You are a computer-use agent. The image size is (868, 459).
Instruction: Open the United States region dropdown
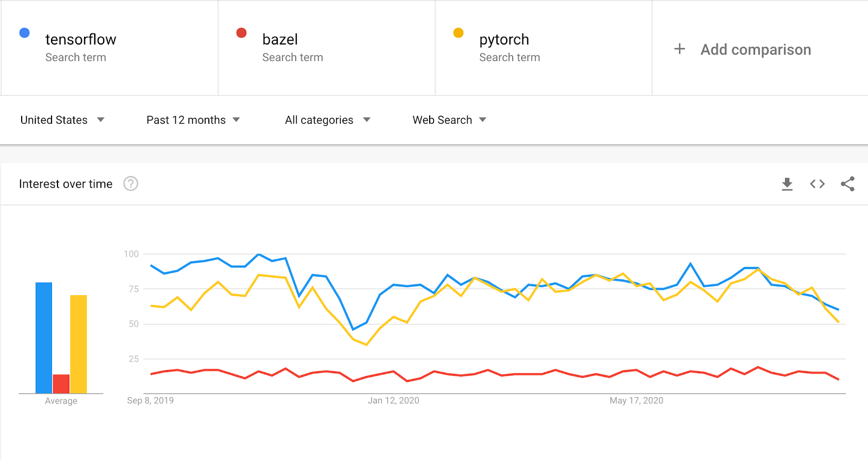click(62, 120)
